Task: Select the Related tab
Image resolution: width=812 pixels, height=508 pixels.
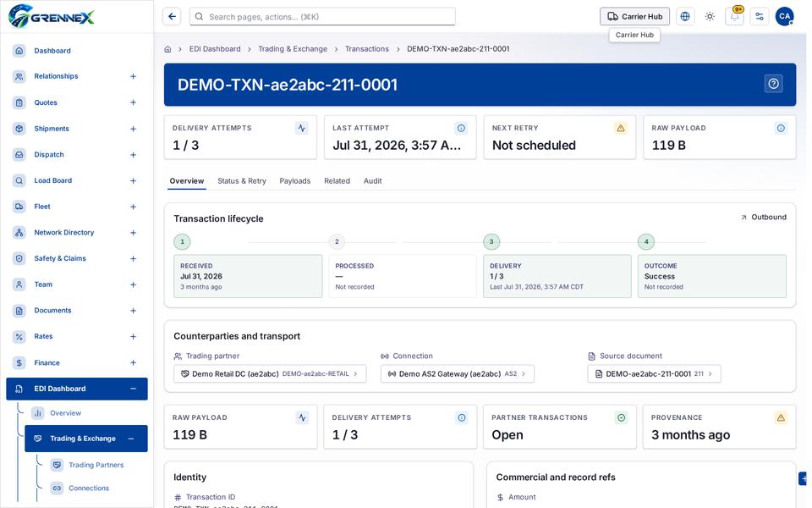Action: 337,181
